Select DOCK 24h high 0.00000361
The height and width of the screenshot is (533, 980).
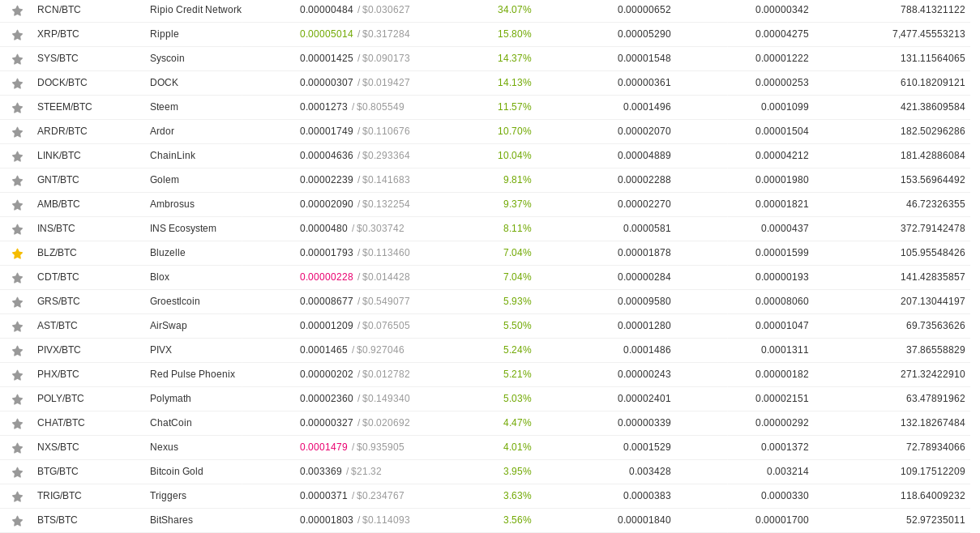[644, 83]
